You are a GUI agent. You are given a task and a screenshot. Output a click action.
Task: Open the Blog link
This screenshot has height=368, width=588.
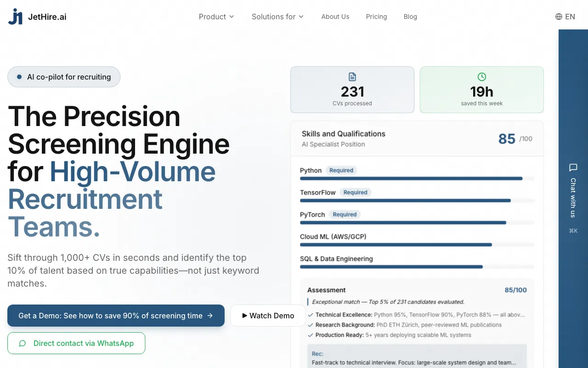click(x=410, y=17)
